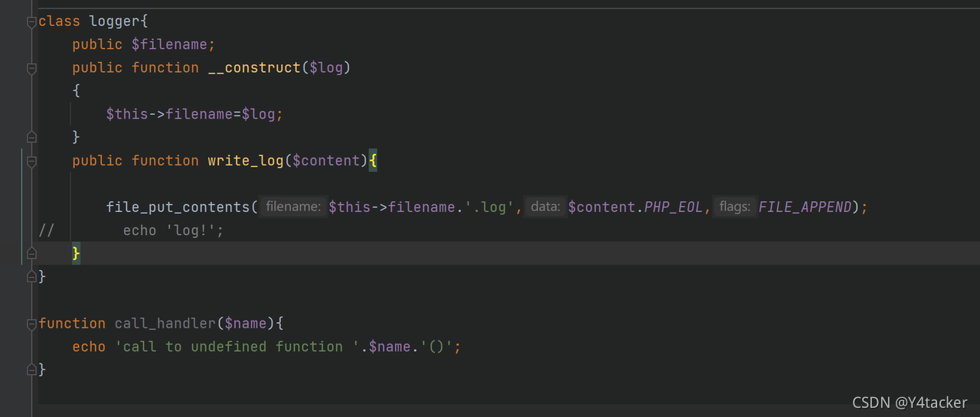Screen dimensions: 980x417
Task: Collapse the __construct function fold marker
Action: tap(31, 68)
